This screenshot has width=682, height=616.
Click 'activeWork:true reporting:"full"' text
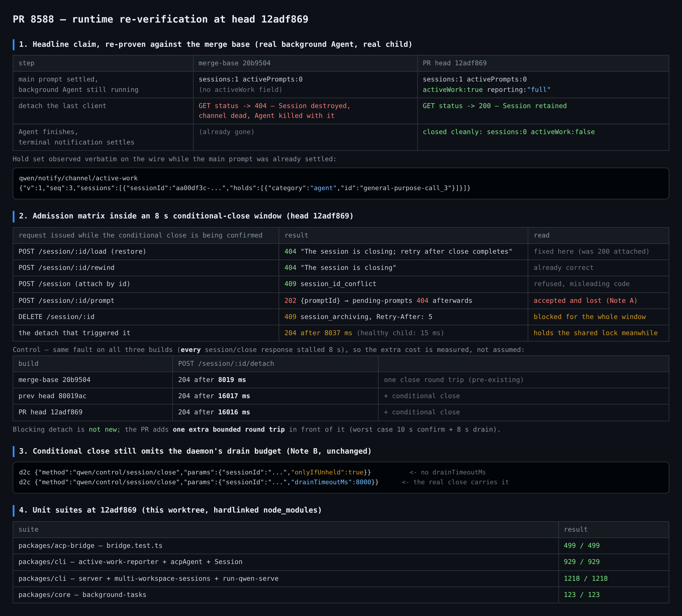(486, 90)
